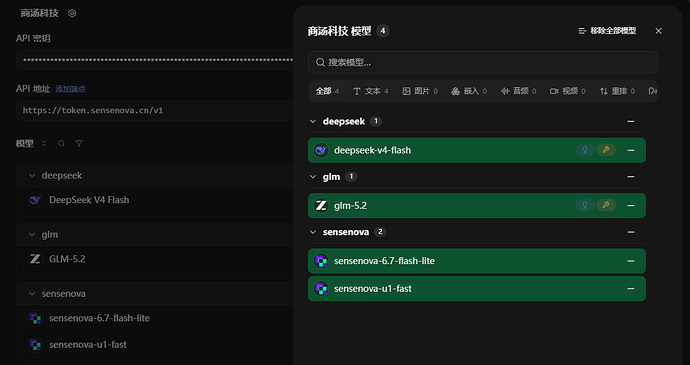Click the tool wrench icon on deepseek-v4-flash
Viewport: 690px width, 365px height.
tap(606, 150)
